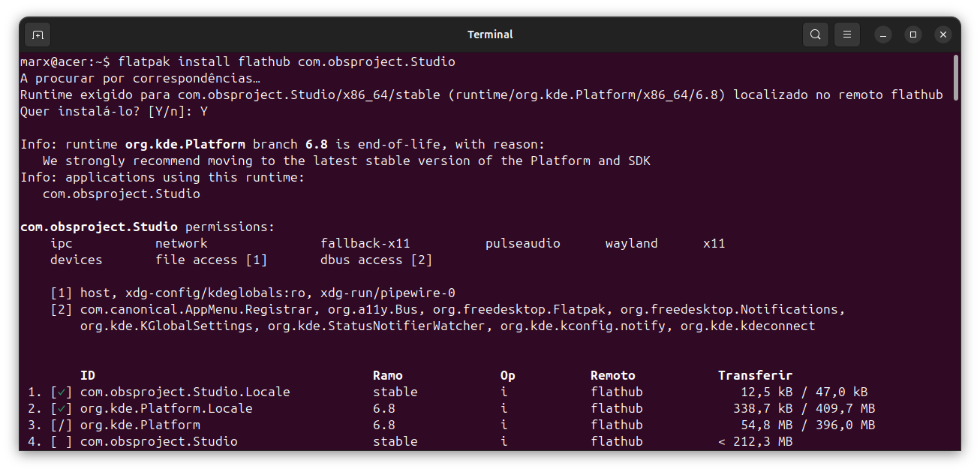Open a new terminal tab
The height and width of the screenshot is (472, 980).
38,35
